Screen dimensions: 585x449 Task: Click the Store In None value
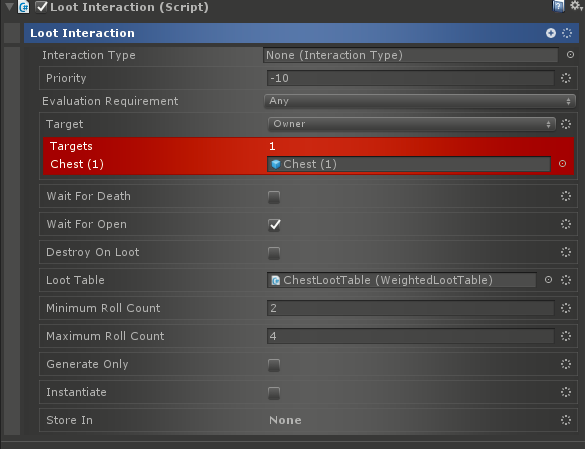tap(285, 420)
